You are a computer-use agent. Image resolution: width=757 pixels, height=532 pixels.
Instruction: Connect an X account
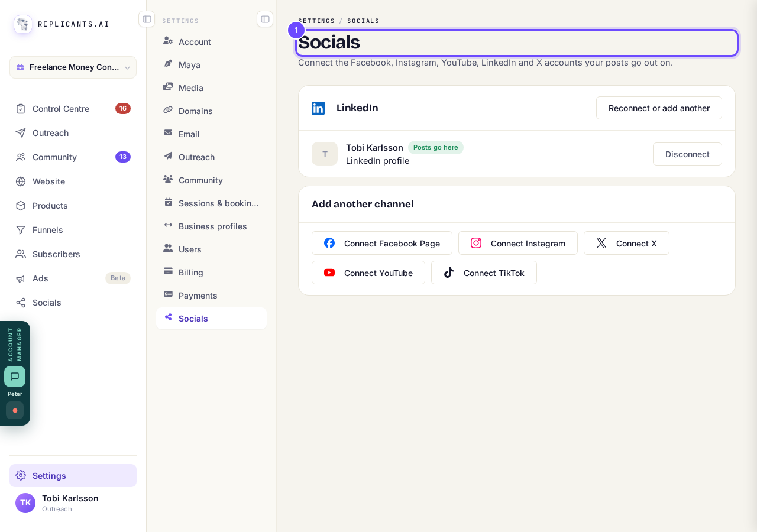(626, 243)
